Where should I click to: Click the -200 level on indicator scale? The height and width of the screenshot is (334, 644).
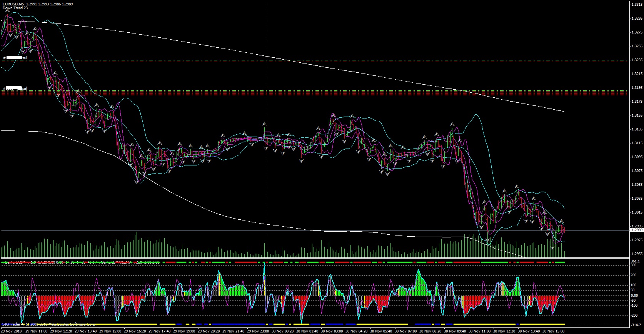click(635, 316)
